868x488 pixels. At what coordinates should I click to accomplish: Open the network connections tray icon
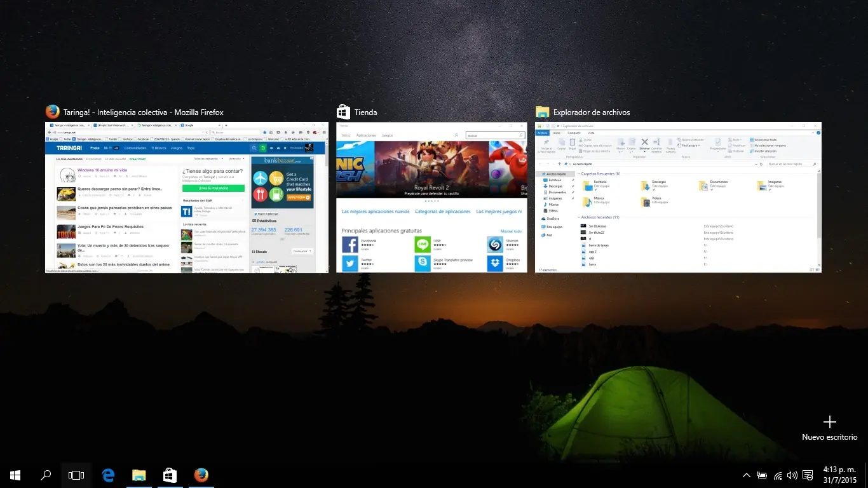[x=777, y=475]
